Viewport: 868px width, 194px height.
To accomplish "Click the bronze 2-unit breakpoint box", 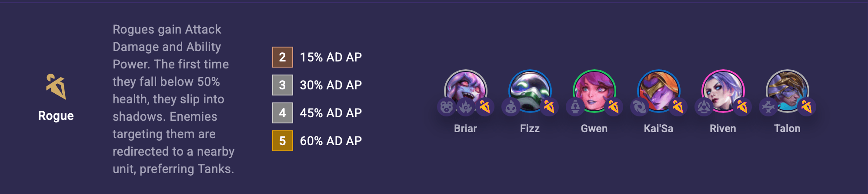I will pos(283,57).
